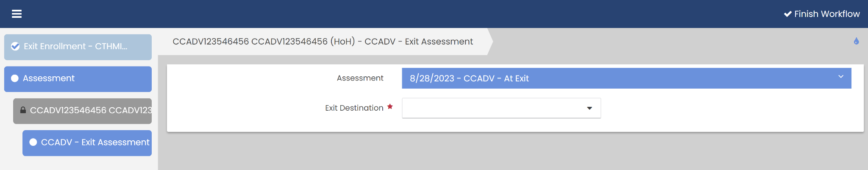This screenshot has width=868, height=170.
Task: Click the lock icon beside CCADV123546456
Action: [23, 110]
